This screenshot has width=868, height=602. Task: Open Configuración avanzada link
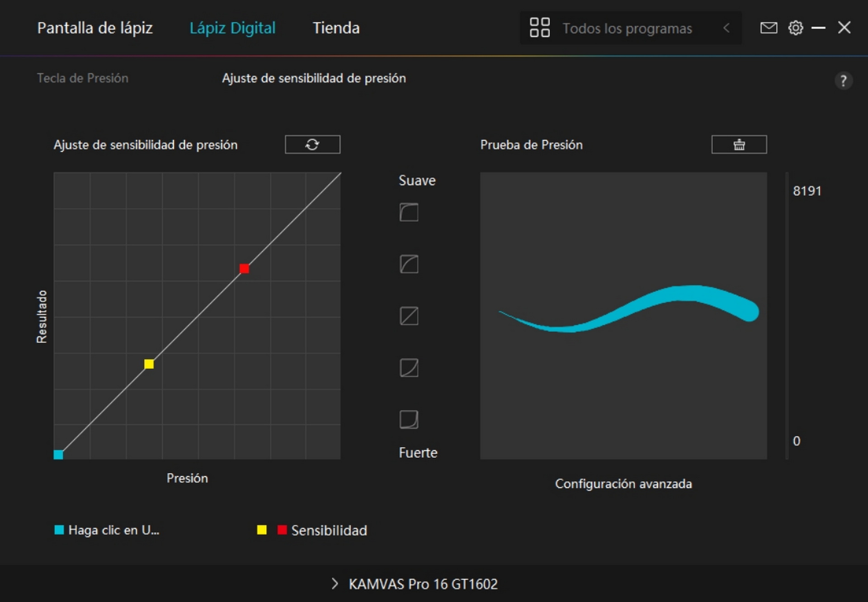coord(623,484)
